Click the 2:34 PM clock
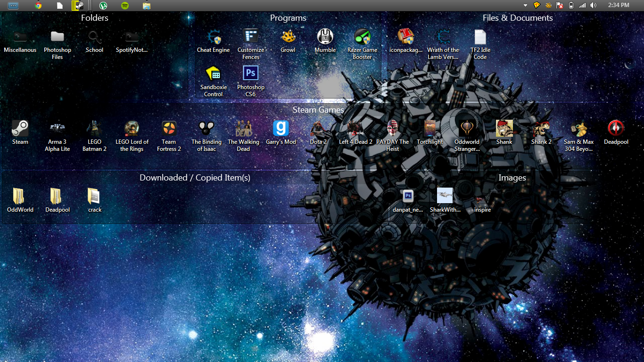 [x=618, y=5]
